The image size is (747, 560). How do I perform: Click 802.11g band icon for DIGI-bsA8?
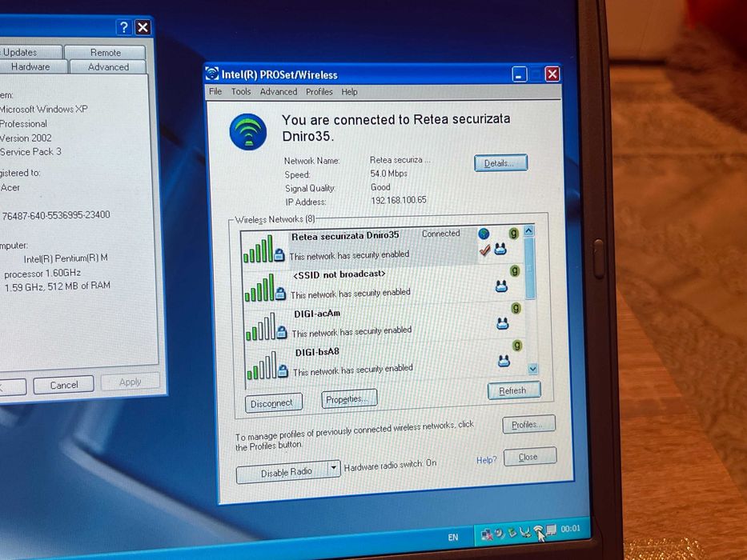[x=517, y=346]
